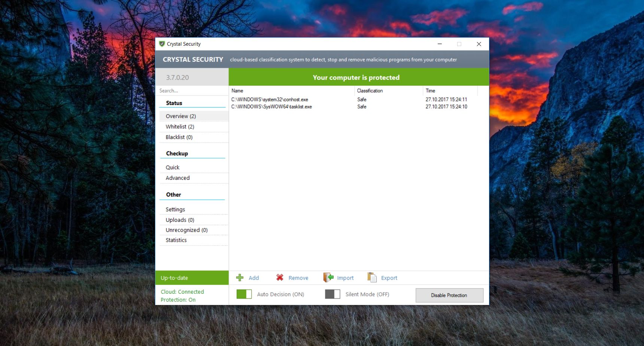Screen dimensions: 644x346
Task: Sort by the Name column header
Action: [x=291, y=91]
